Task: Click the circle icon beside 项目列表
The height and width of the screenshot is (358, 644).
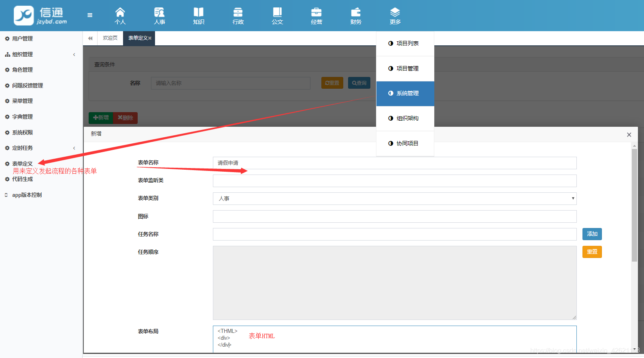Action: 391,43
